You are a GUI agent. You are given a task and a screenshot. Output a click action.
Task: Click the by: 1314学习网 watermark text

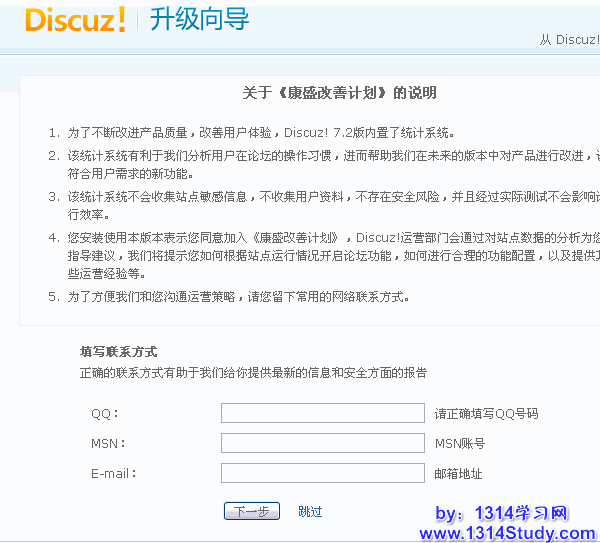(x=501, y=514)
